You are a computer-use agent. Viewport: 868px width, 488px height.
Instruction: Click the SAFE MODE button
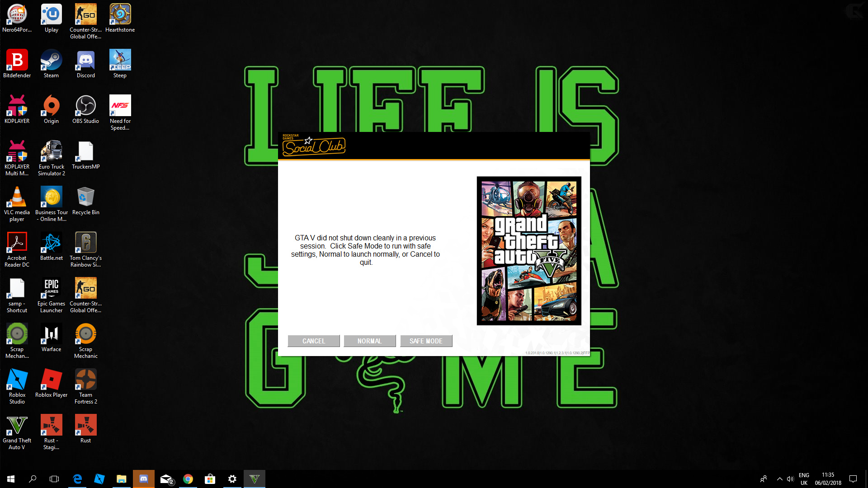[426, 341]
